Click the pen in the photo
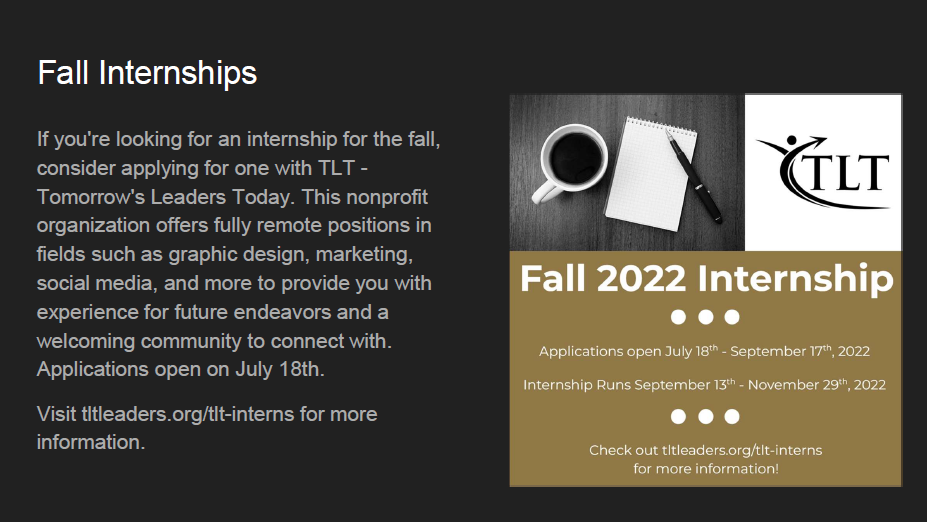The height and width of the screenshot is (522, 927). coord(693,176)
